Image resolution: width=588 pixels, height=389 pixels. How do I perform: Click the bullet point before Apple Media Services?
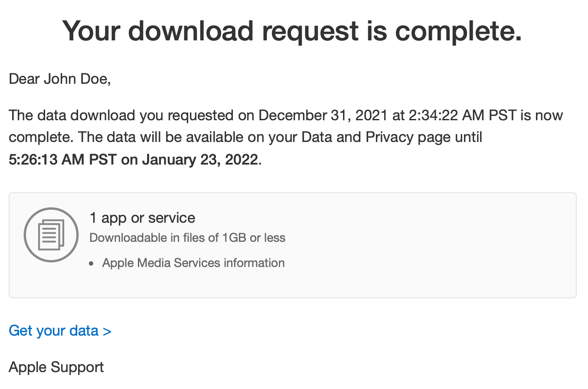point(91,264)
